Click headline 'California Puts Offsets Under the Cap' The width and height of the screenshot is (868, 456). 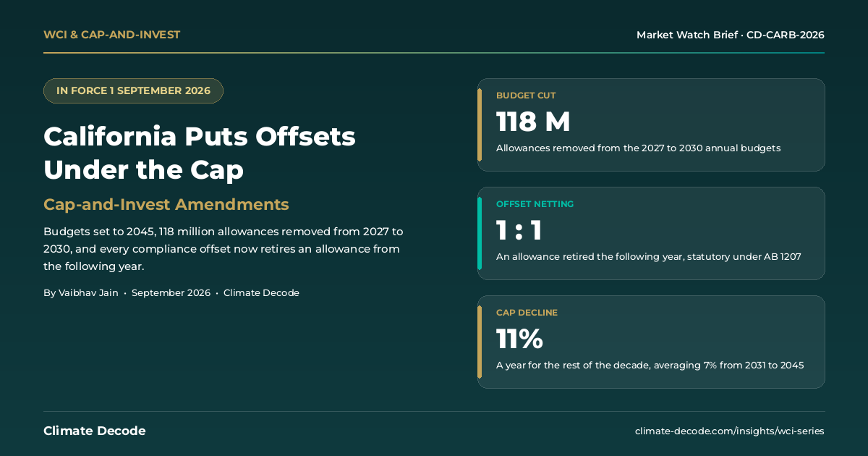click(200, 153)
